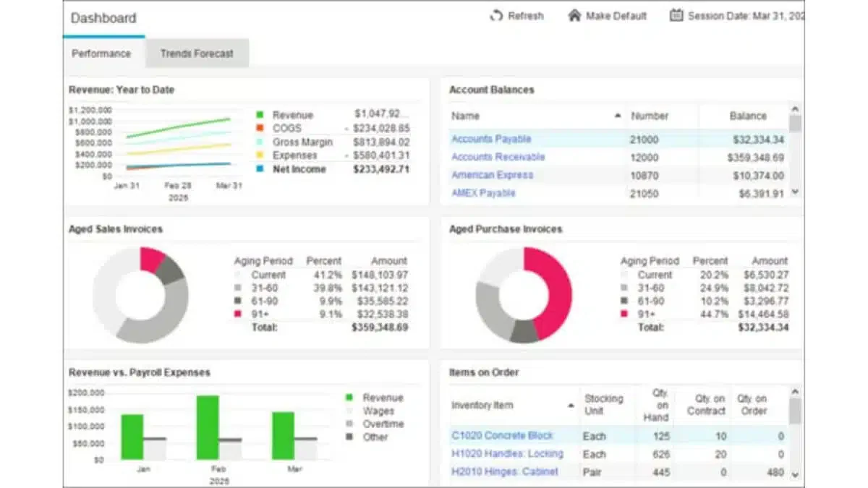Click the Aged Purchase total $32,334.34

click(764, 328)
